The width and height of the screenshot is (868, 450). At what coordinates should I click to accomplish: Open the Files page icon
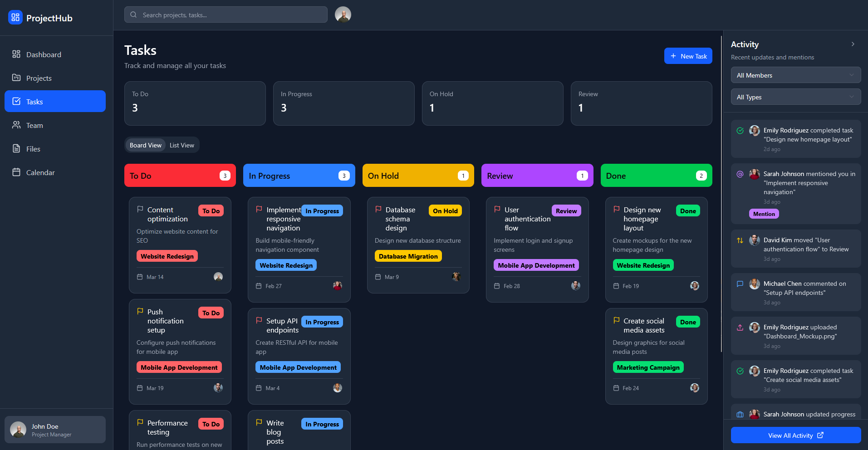click(16, 149)
